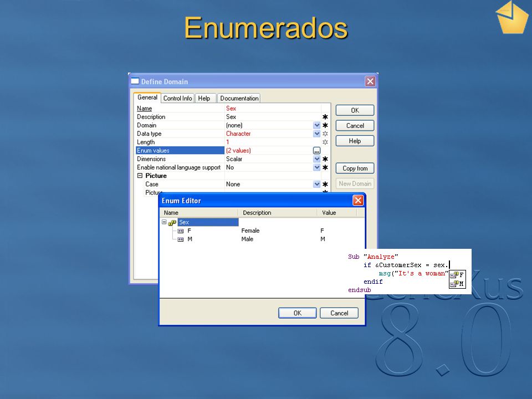Click the F value cell in Value column
532x399 pixels.
[x=323, y=231]
